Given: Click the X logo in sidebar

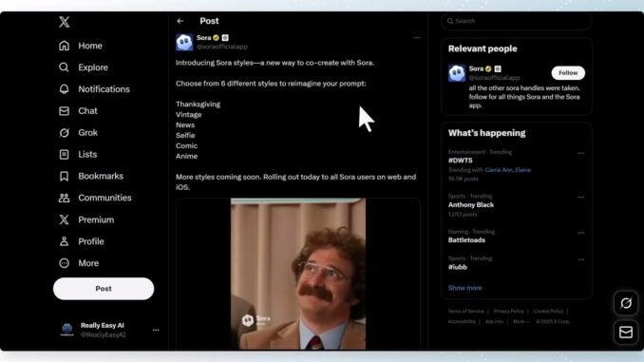Looking at the screenshot, I should (x=64, y=22).
